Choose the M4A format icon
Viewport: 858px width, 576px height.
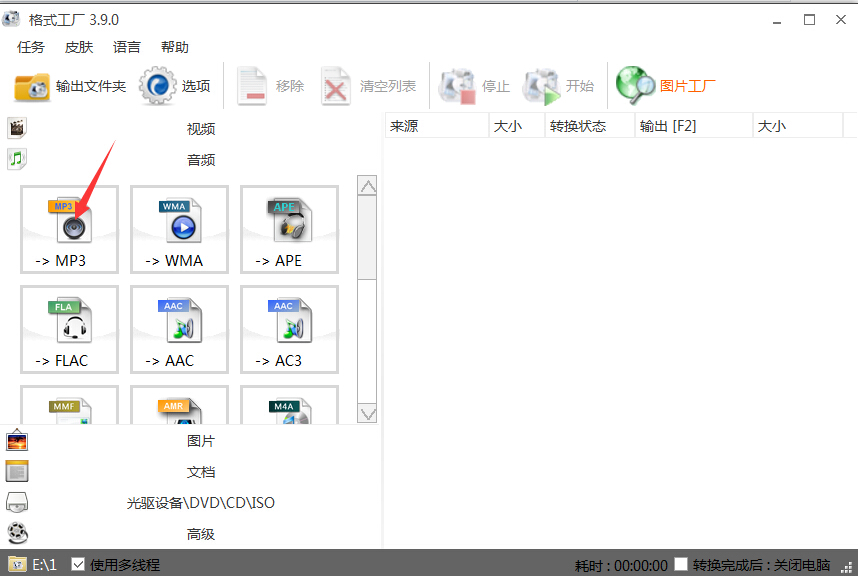(289, 405)
